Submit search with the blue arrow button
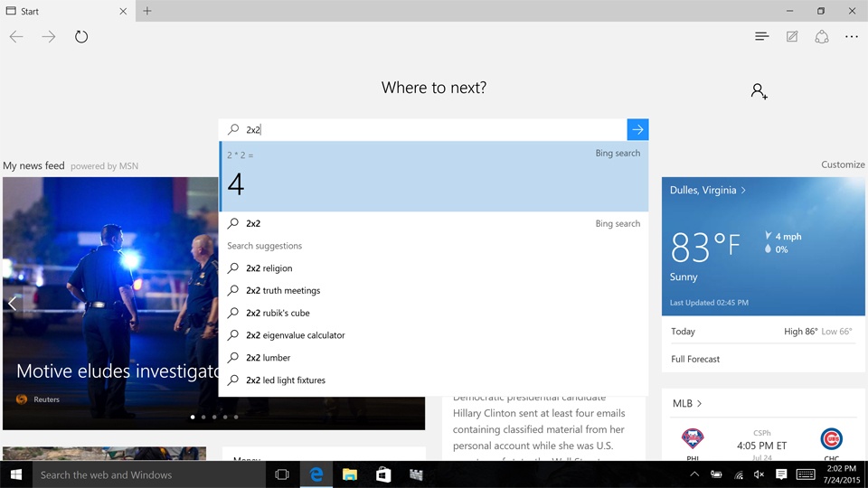This screenshot has height=488, width=868. point(637,129)
